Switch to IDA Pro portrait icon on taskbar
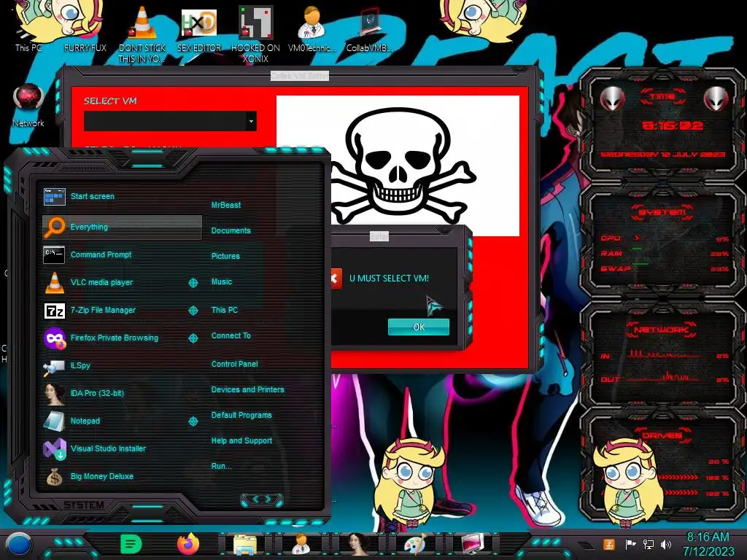This screenshot has height=560, width=747. tap(358, 544)
